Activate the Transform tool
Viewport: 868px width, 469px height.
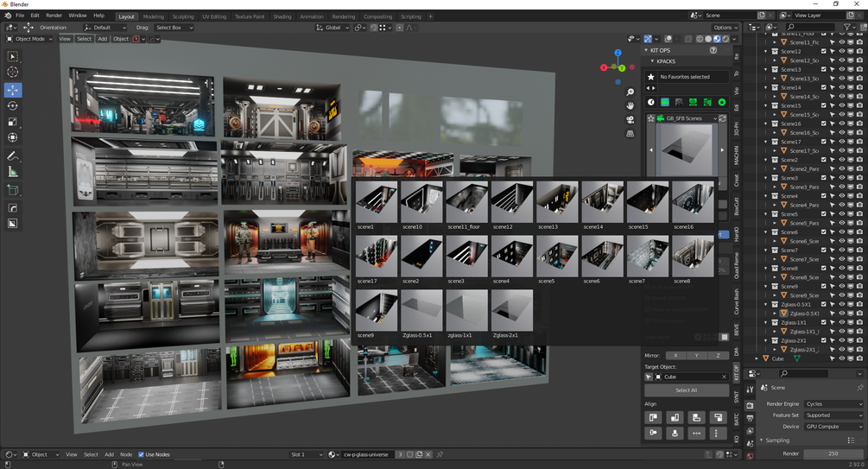tap(12, 137)
